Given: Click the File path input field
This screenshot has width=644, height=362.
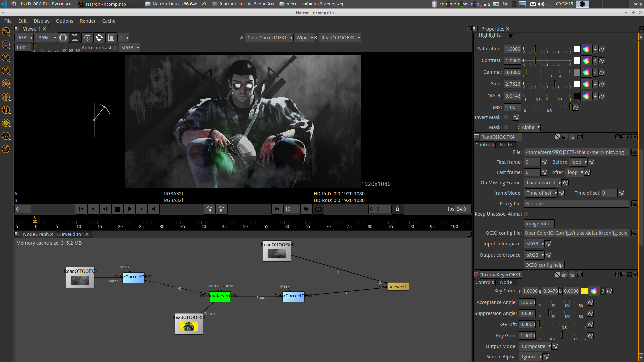Looking at the screenshot, I should pyautogui.click(x=576, y=153).
